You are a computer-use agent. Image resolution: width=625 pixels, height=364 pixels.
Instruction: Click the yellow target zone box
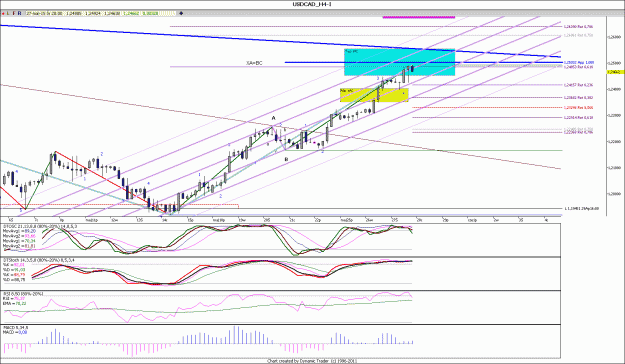point(374,95)
